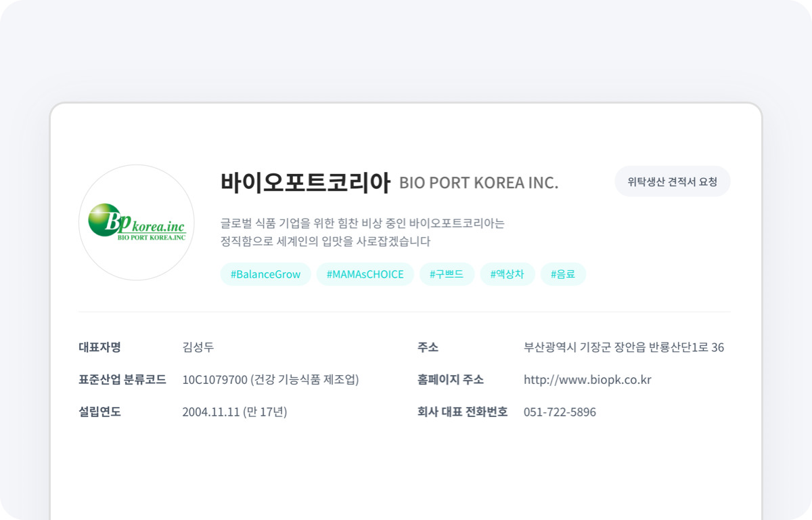Click the phone number 051-722-5896
This screenshot has width=812, height=520.
[560, 412]
